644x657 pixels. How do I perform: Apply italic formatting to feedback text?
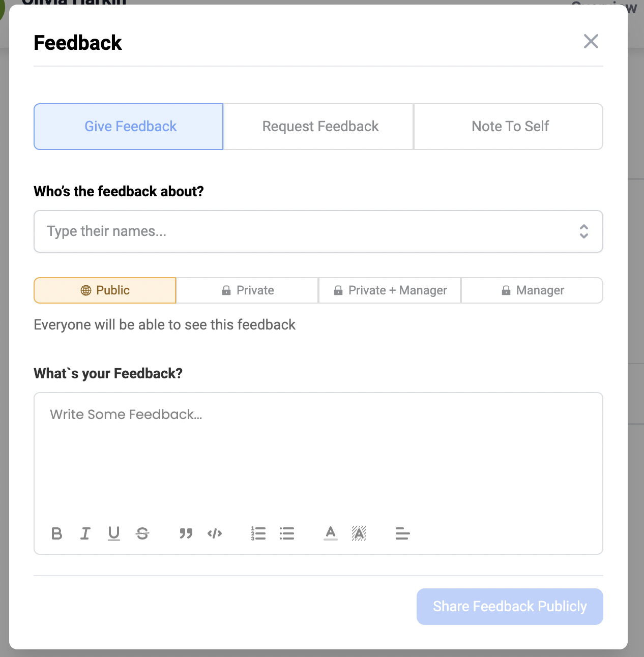[85, 533]
